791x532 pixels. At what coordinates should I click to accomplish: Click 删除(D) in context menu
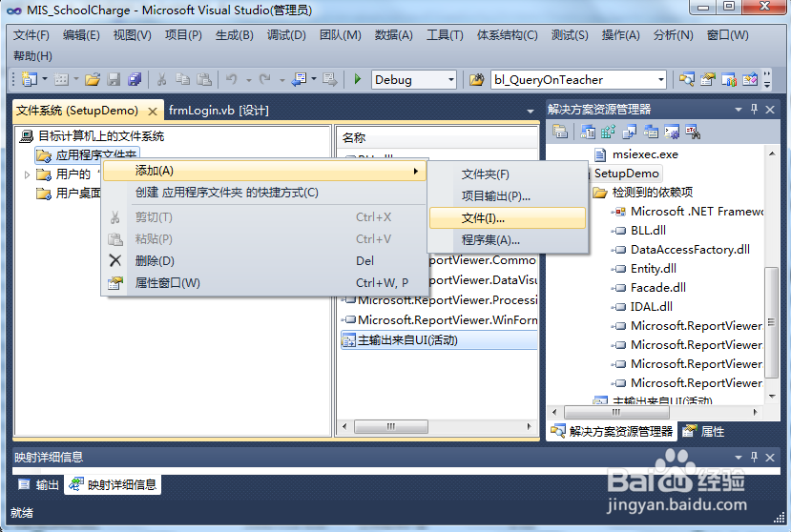(264, 260)
